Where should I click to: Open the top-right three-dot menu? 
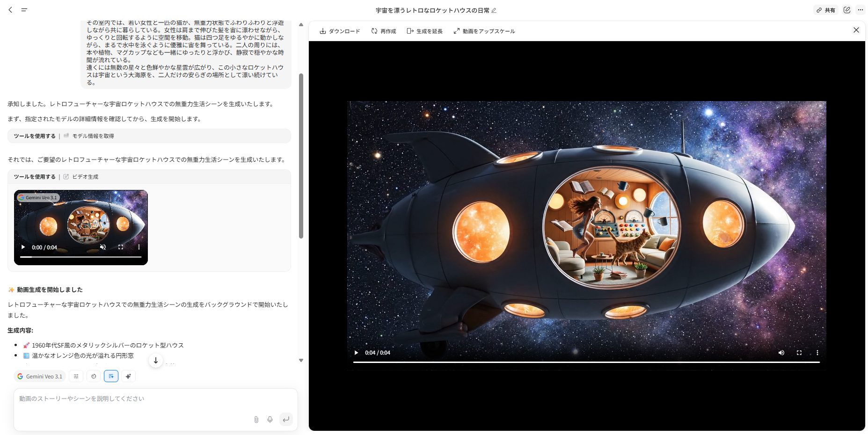(x=860, y=10)
